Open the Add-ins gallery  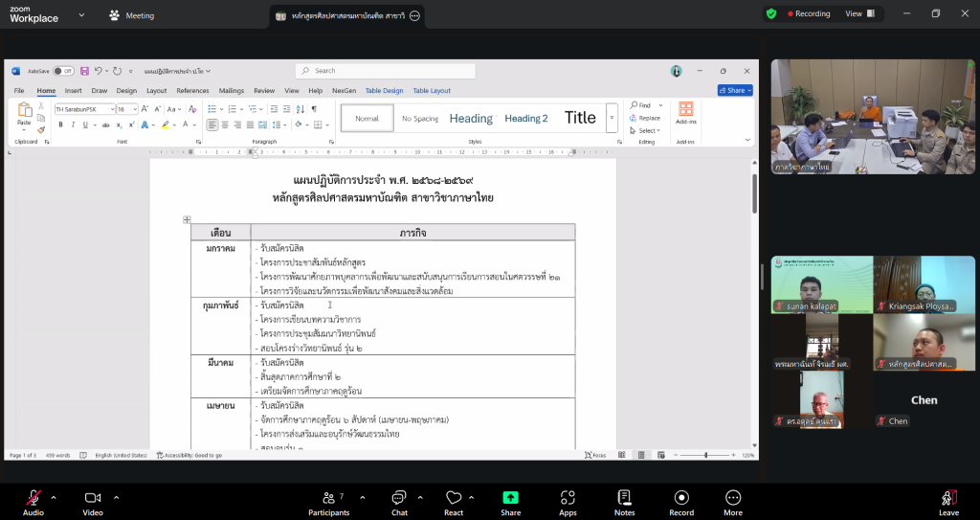pyautogui.click(x=685, y=113)
